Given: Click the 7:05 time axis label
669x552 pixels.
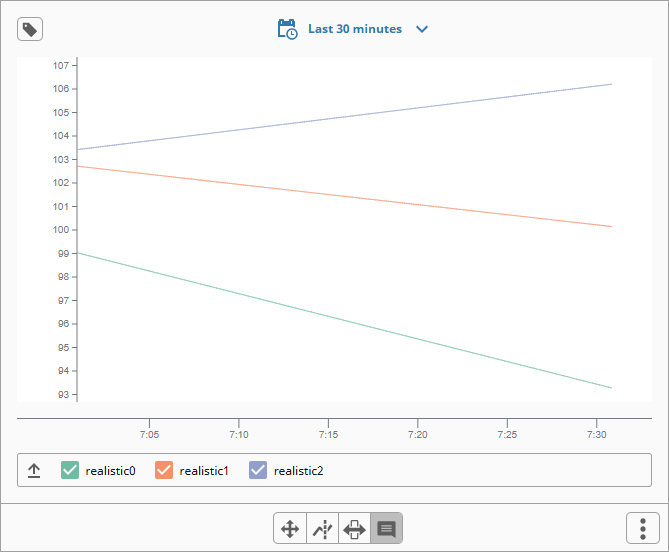Looking at the screenshot, I should point(149,434).
